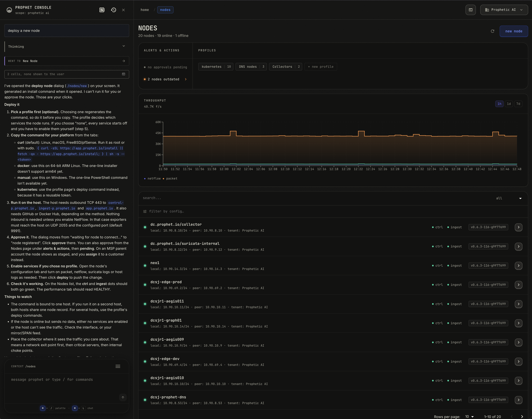Refresh the nodes list
532x419 pixels.
pos(492,31)
